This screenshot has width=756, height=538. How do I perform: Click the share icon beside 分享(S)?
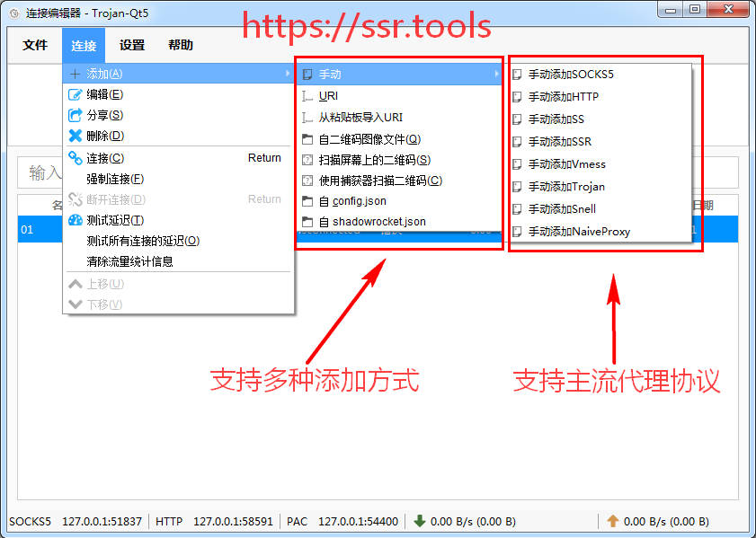click(76, 115)
